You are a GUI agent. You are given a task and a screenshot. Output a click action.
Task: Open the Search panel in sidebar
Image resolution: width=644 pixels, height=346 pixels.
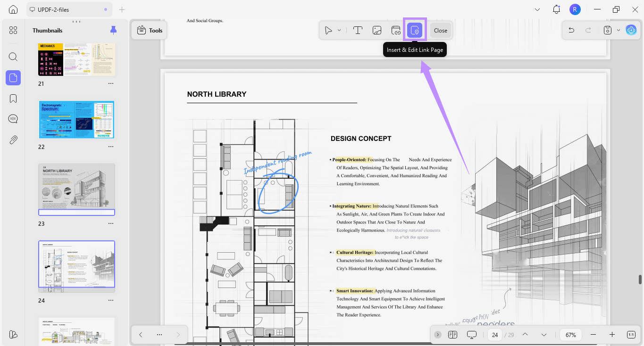13,57
